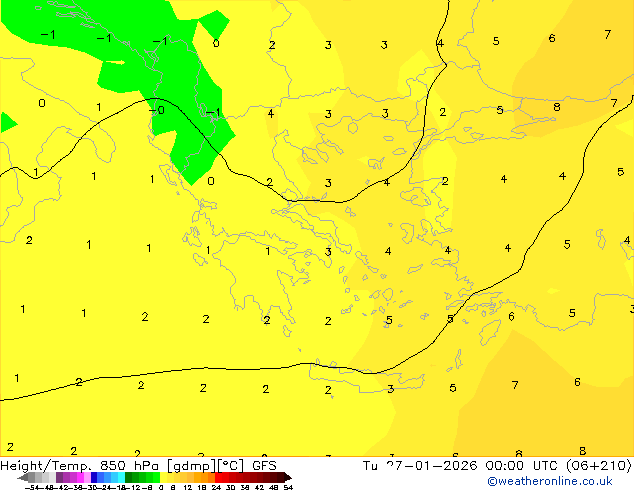Select the dark green legend swatch
The height and width of the screenshot is (490, 634).
click(129, 477)
